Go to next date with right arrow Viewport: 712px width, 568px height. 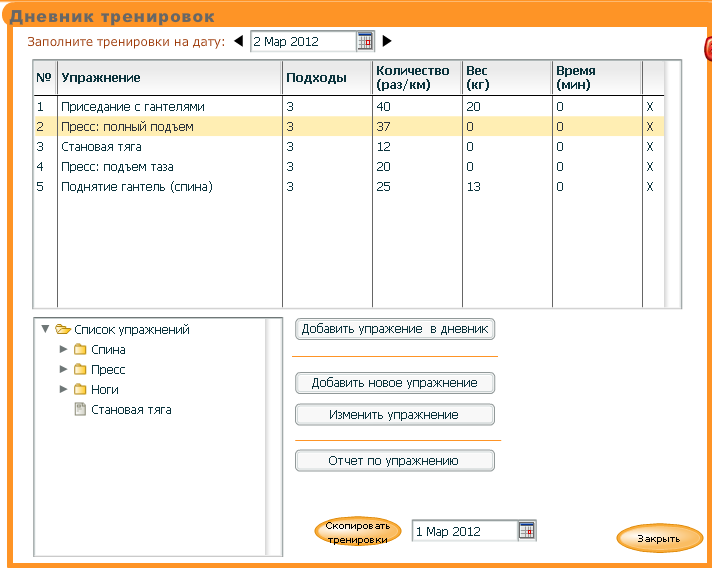(387, 41)
